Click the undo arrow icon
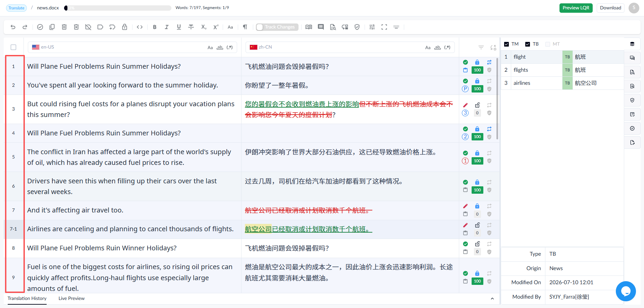Viewport: 644px width, 308px height. [x=13, y=27]
